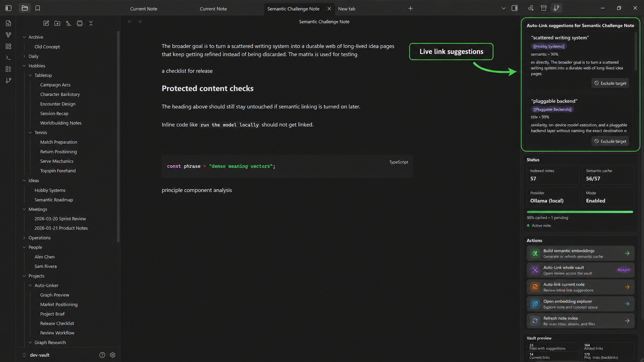Click Refresh note index action
644x362 pixels.
click(580, 321)
